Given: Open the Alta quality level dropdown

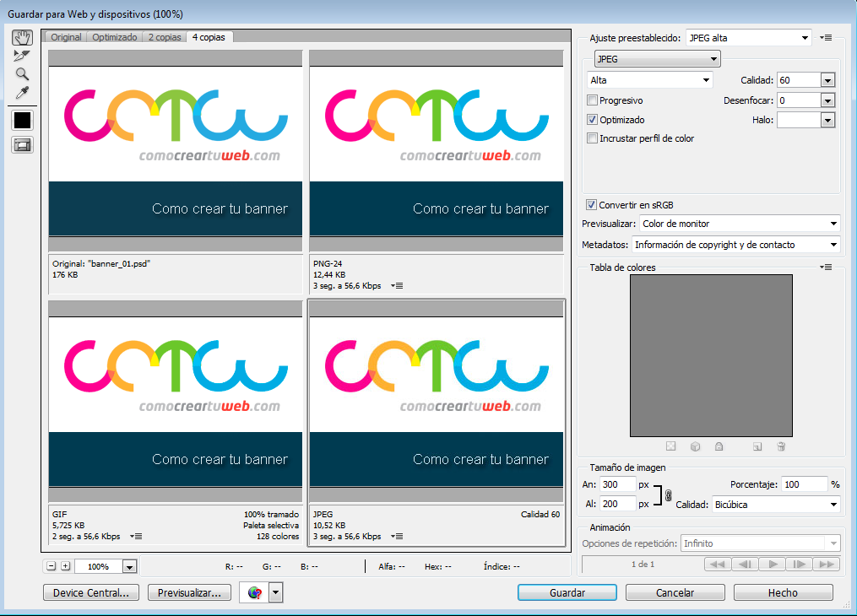Looking at the screenshot, I should [x=649, y=79].
